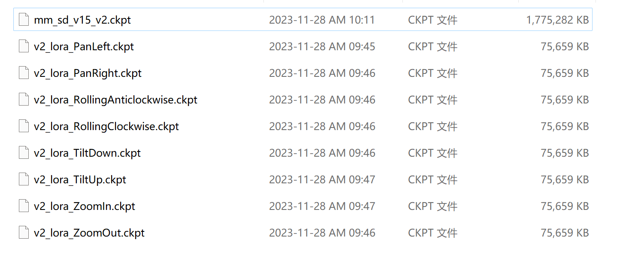Highlight the v2_lora_TiltDown.ckpt file name

87,153
